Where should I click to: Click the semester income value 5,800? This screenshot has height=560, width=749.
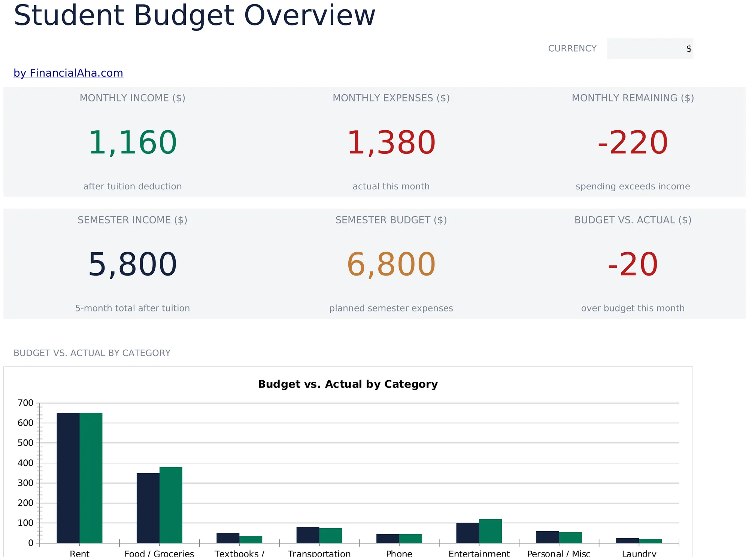pos(133,265)
